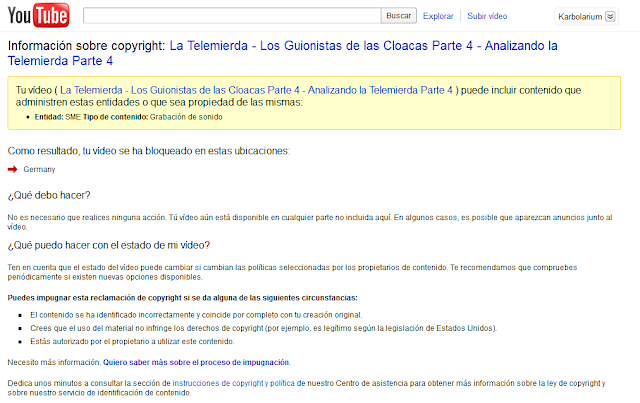Expand the Karbolarium account dropdown arrow
The width and height of the screenshot is (640, 403).
coord(610,16)
